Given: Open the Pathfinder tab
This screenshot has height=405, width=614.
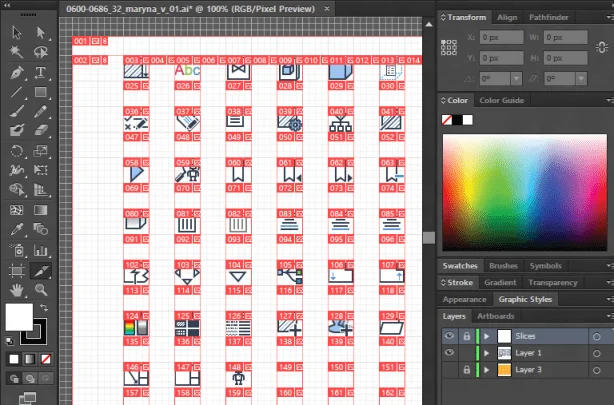Looking at the screenshot, I should [x=548, y=17].
